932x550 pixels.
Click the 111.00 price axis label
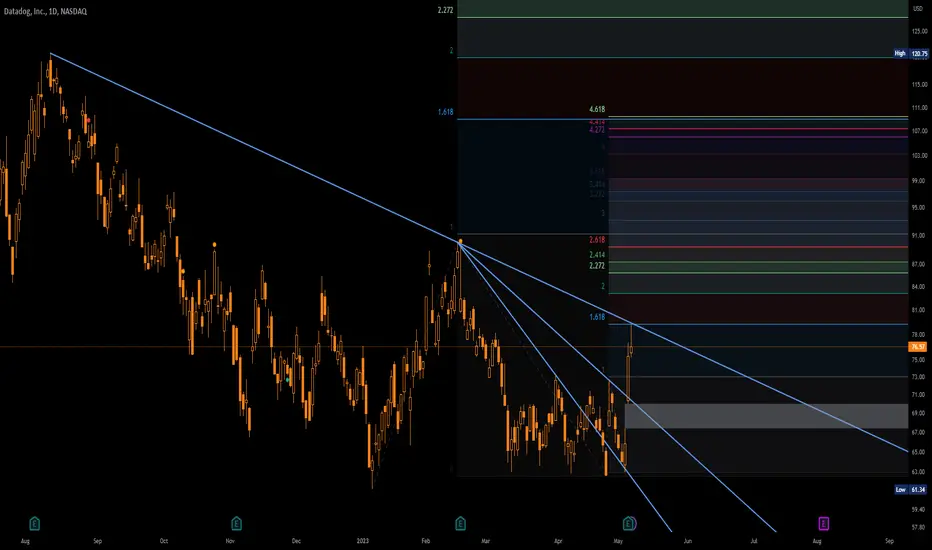click(919, 108)
